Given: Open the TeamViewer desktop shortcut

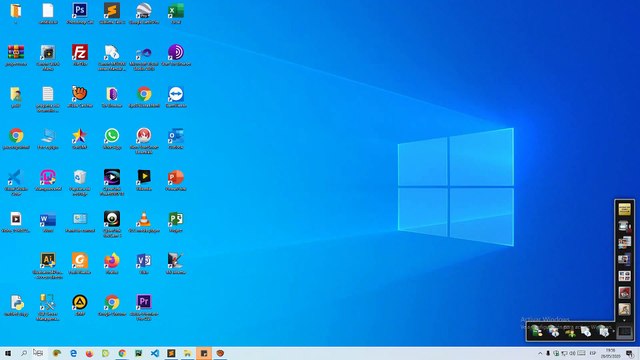Looking at the screenshot, I should pos(176,97).
